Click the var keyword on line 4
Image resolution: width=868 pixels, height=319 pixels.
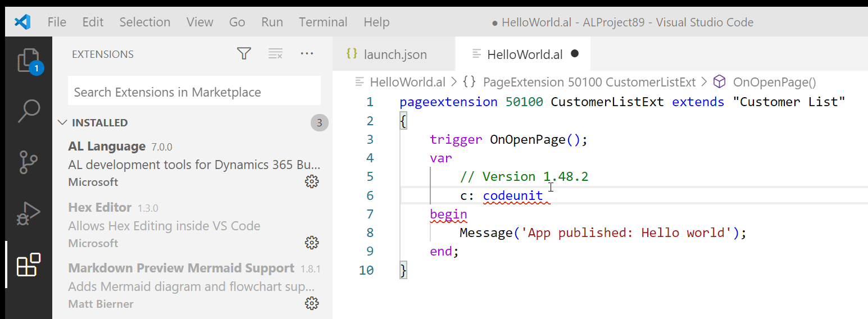(441, 158)
